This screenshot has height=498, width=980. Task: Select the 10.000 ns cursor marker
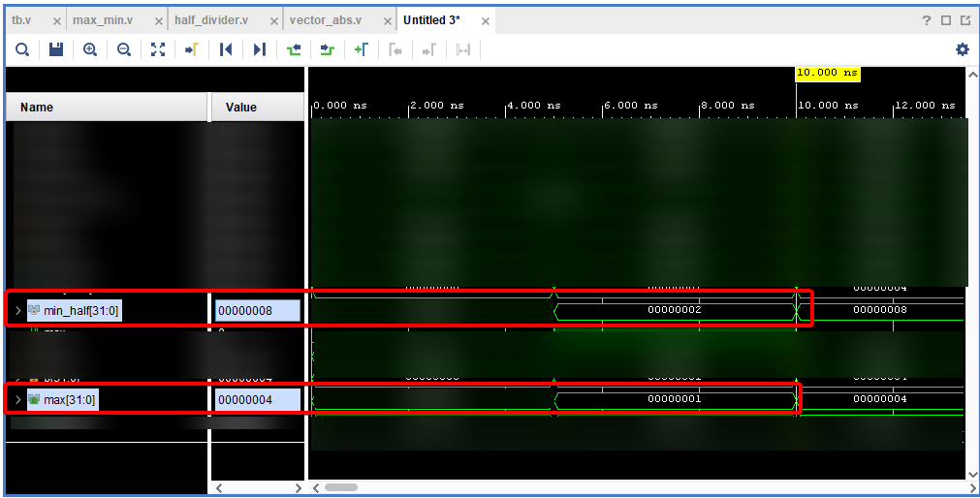[827, 74]
